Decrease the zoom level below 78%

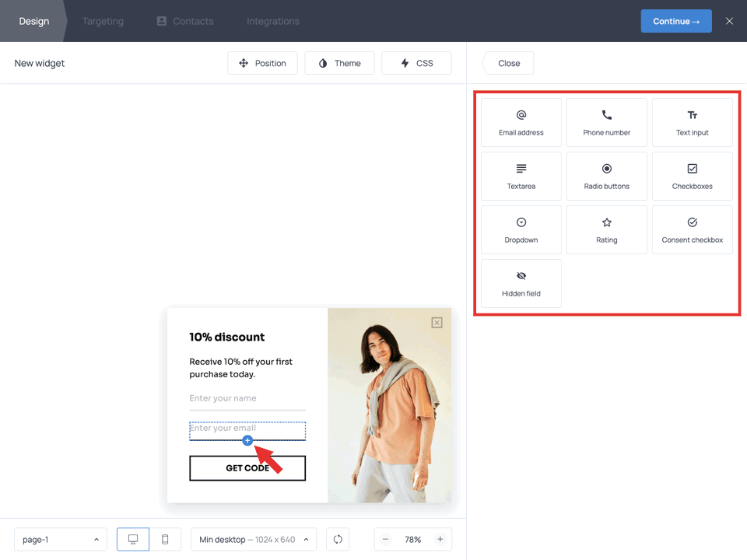click(385, 539)
